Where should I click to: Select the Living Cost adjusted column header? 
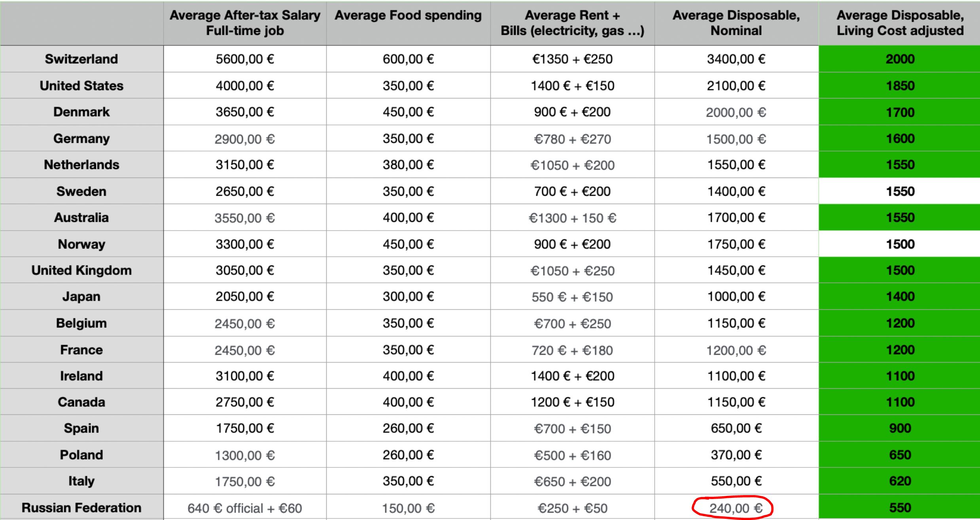[900, 23]
